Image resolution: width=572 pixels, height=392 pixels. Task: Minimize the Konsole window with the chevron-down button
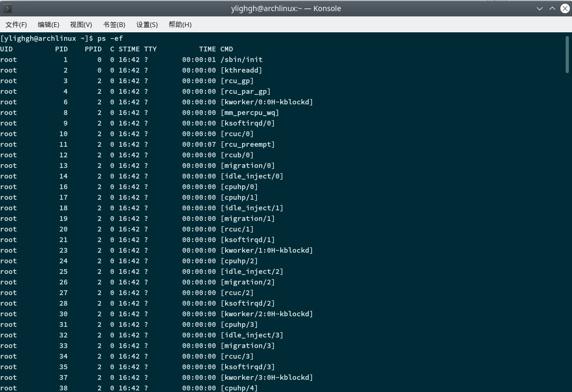pyautogui.click(x=539, y=8)
